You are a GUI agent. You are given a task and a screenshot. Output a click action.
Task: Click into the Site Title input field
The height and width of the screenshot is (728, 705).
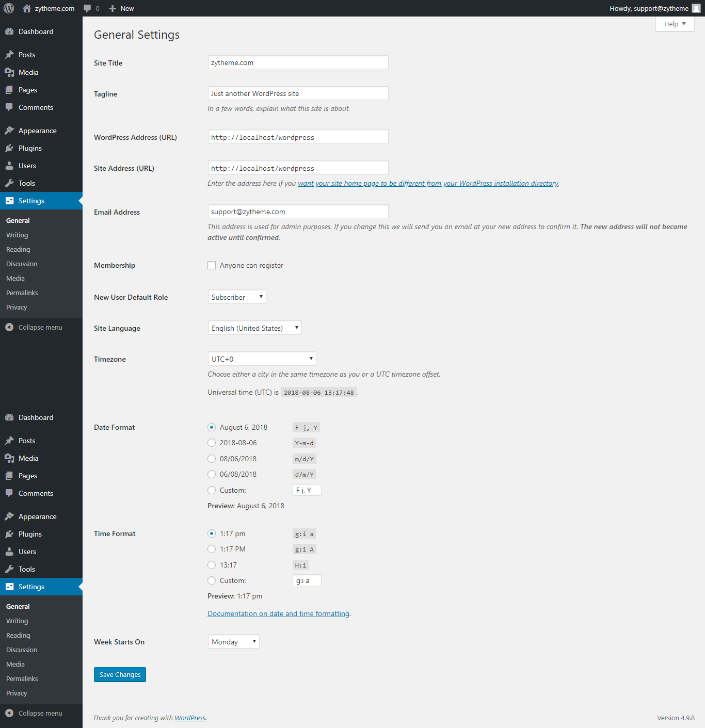click(298, 62)
